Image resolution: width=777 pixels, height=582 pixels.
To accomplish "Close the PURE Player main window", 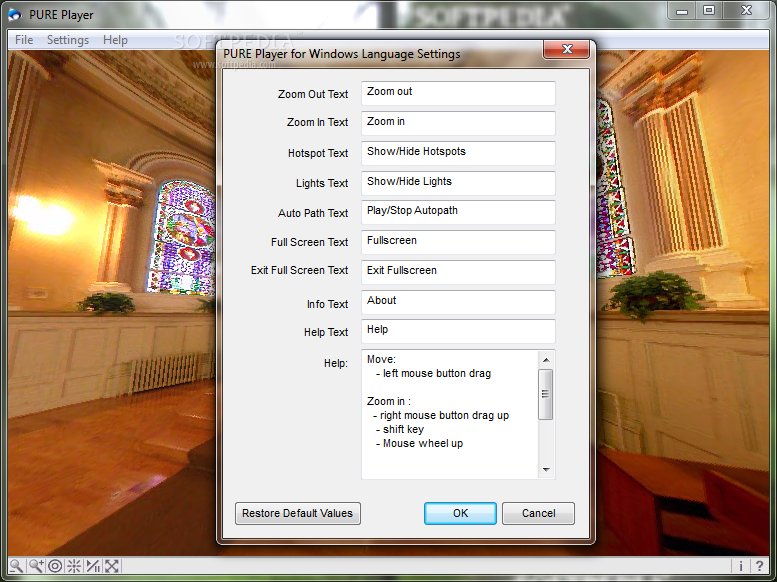I will point(746,11).
